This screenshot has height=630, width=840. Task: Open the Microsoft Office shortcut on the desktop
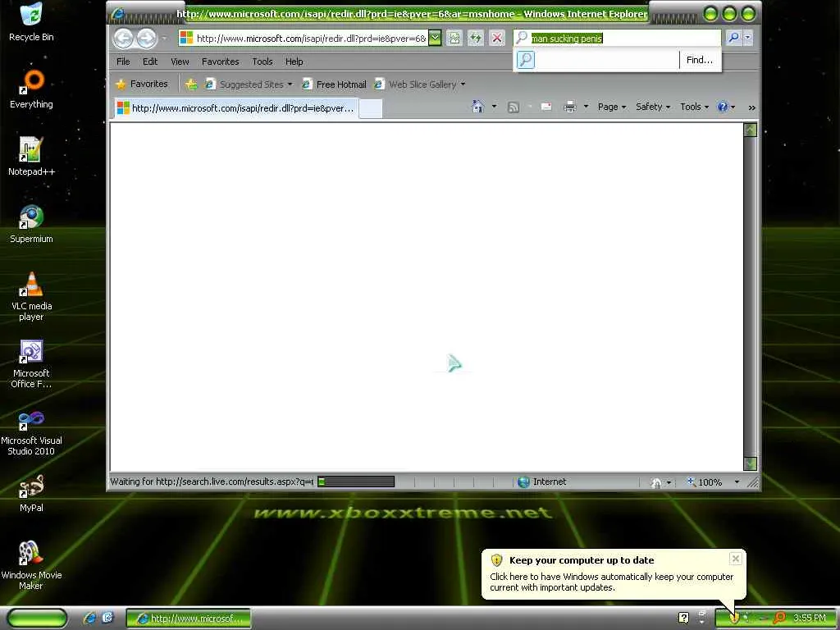pyautogui.click(x=31, y=363)
